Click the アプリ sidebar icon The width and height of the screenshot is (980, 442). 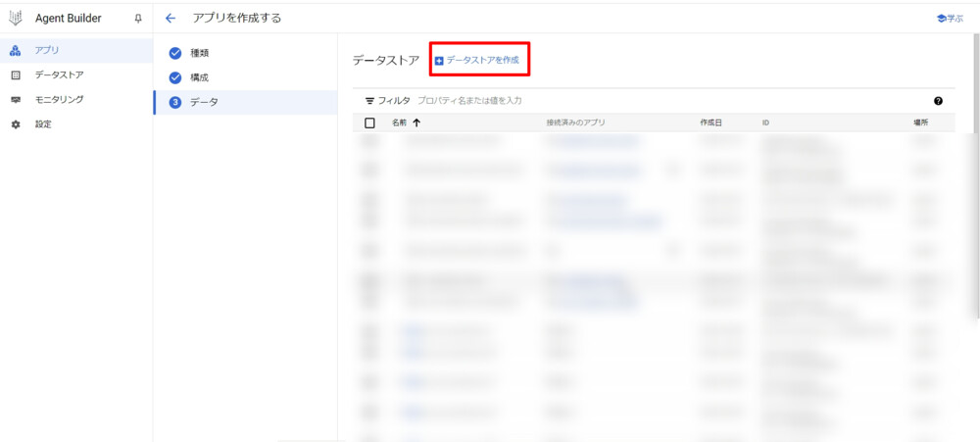(x=16, y=51)
